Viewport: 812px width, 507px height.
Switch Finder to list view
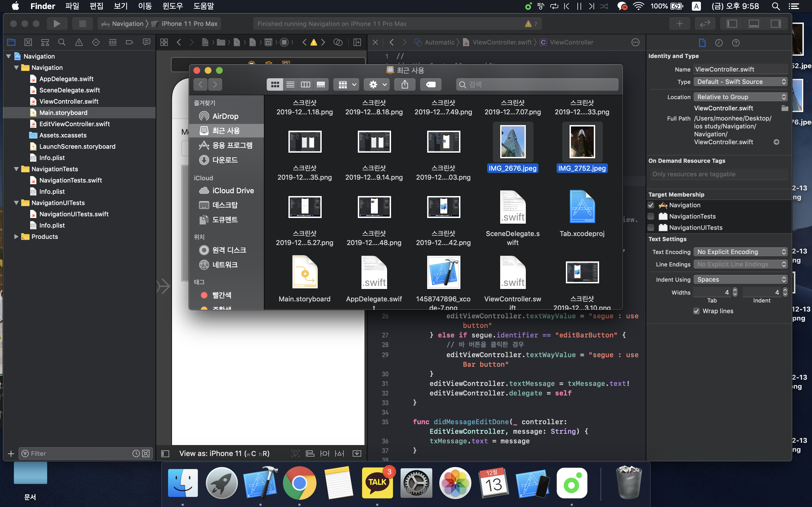click(290, 84)
